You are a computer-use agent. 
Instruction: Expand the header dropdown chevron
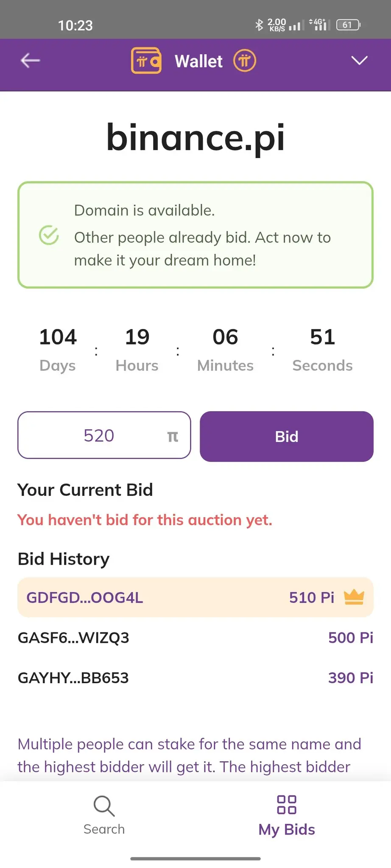(x=359, y=61)
